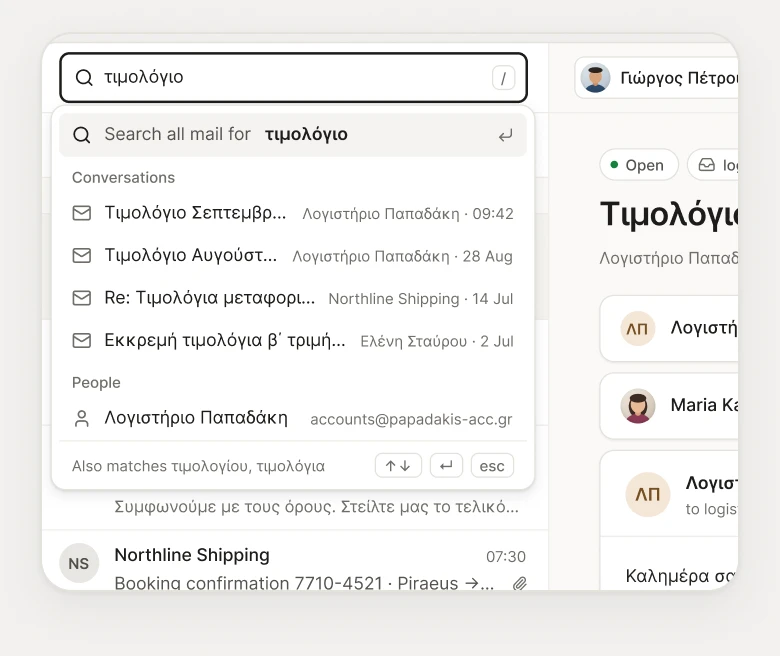Click the search field containing τιμολόγιο
Screen dimensions: 780x656
(293, 78)
